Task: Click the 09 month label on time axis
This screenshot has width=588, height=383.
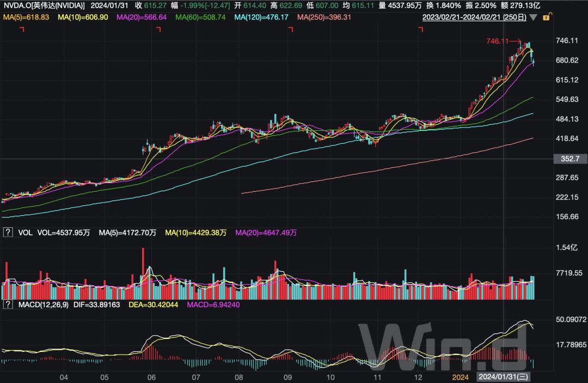Action: point(287,378)
